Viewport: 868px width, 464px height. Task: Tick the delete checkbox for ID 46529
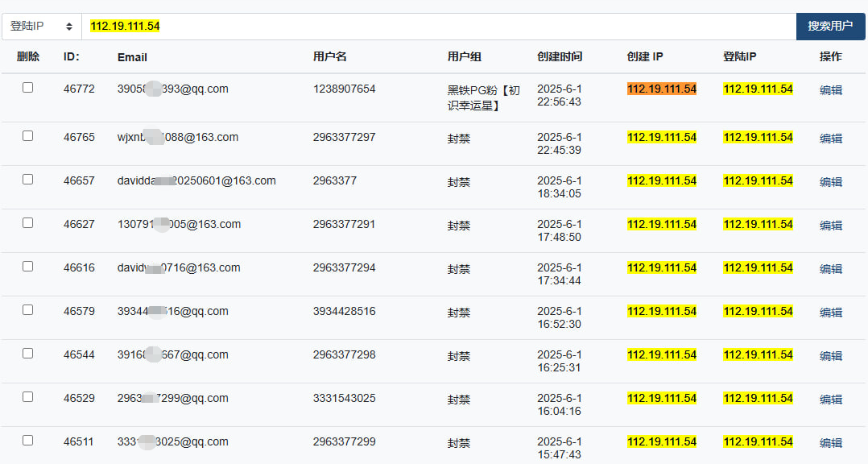tap(27, 396)
